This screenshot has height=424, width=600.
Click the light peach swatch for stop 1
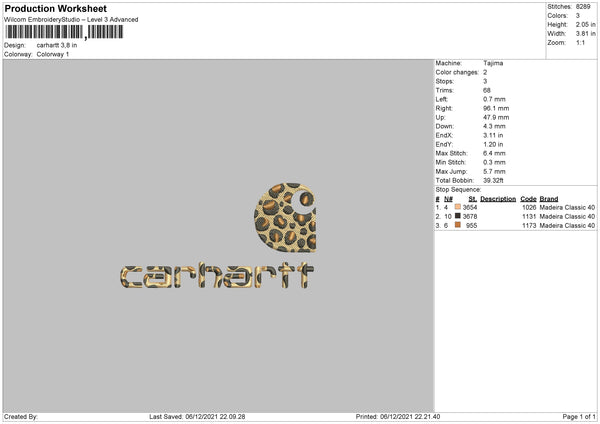(x=458, y=207)
